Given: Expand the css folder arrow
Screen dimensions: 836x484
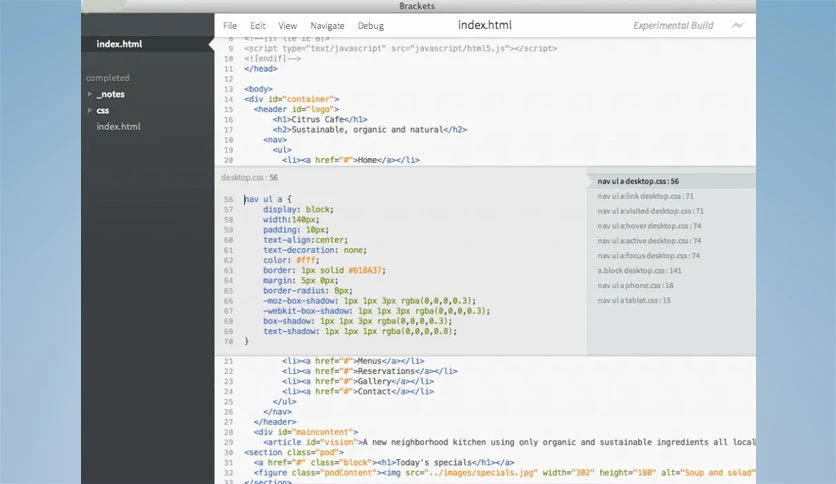Looking at the screenshot, I should coord(90,110).
